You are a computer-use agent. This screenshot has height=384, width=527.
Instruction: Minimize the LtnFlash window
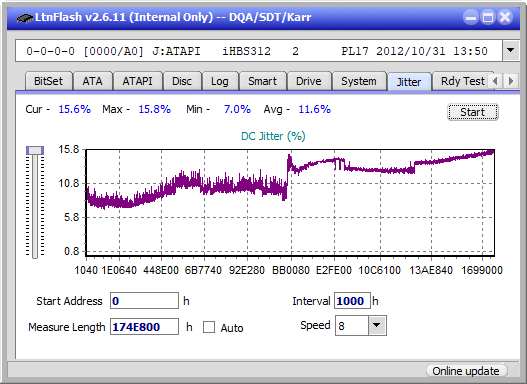(471, 17)
